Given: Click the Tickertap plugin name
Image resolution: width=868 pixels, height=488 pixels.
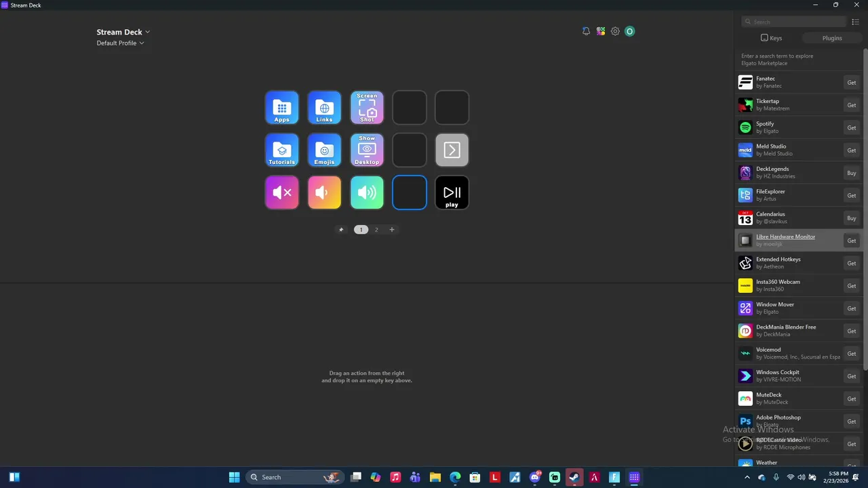Looking at the screenshot, I should pyautogui.click(x=768, y=101).
